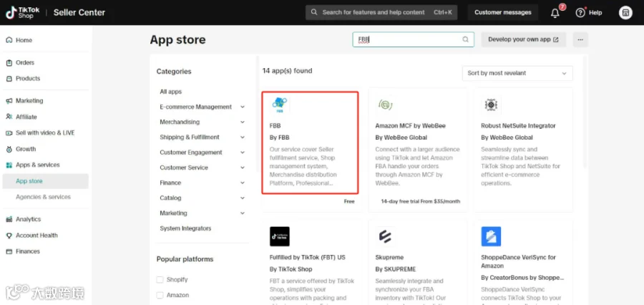Click the FBB app logo

(280, 105)
